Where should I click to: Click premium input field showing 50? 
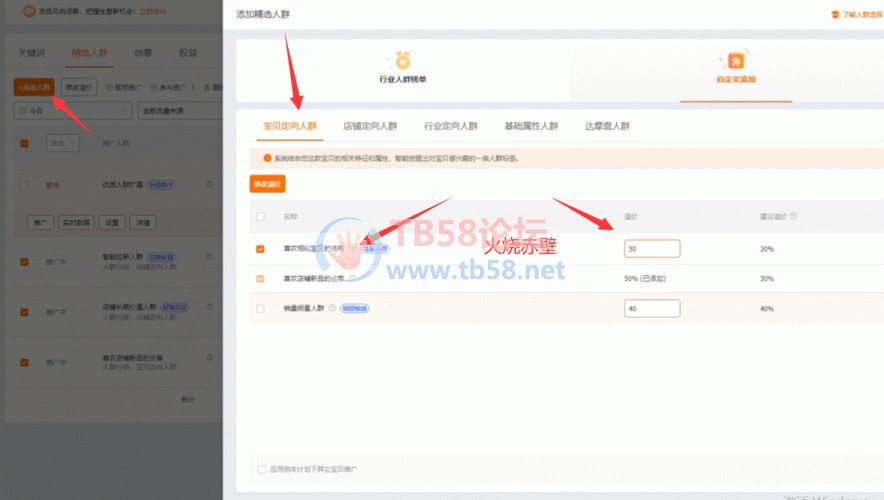pos(652,249)
